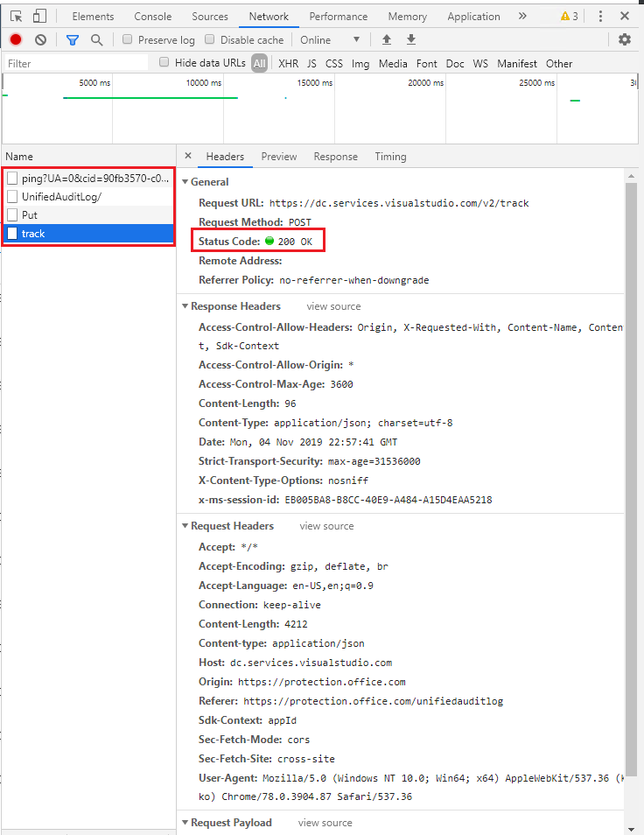Enable the Preserve log checkbox
The height and width of the screenshot is (835, 644).
pyautogui.click(x=127, y=39)
